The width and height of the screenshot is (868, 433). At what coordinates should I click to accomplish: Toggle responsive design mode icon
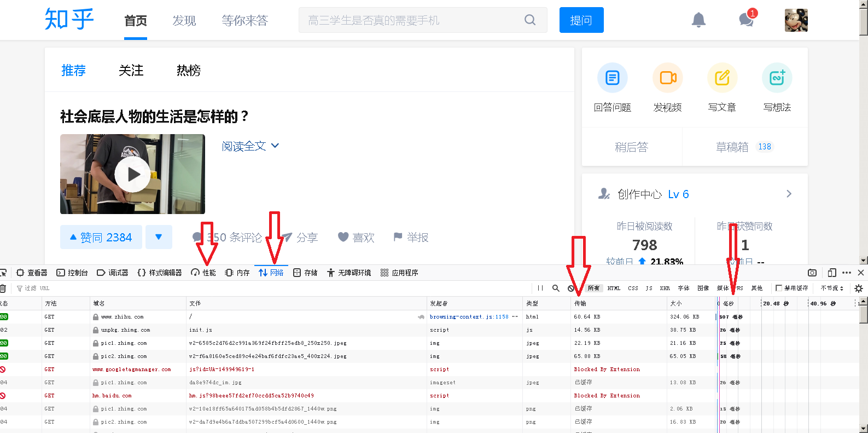point(832,273)
